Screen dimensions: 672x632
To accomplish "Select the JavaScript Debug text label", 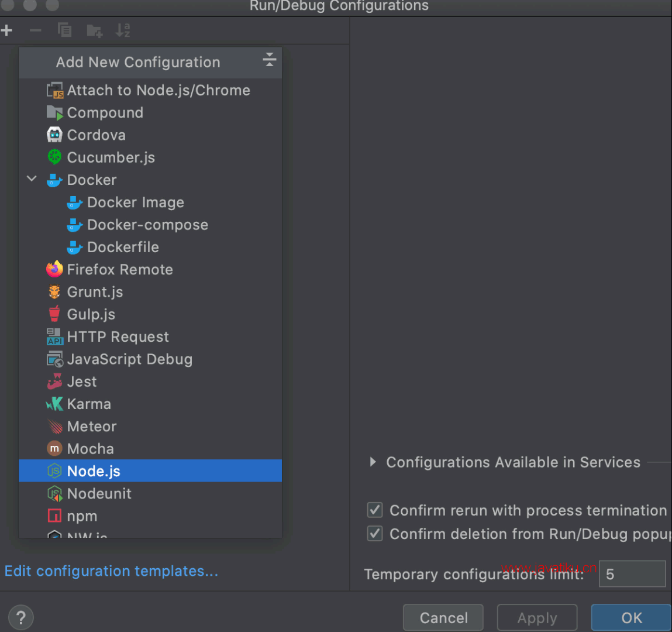I will point(130,359).
